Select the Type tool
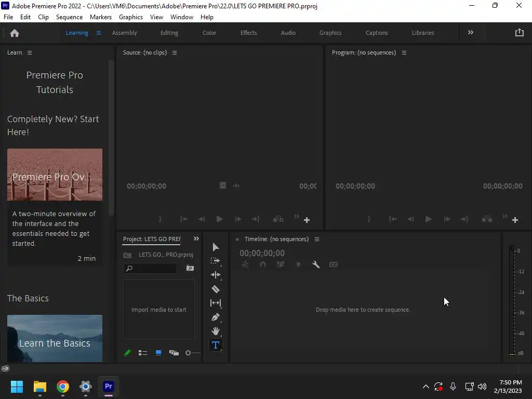Viewport: 532px width, 399px height. [216, 345]
